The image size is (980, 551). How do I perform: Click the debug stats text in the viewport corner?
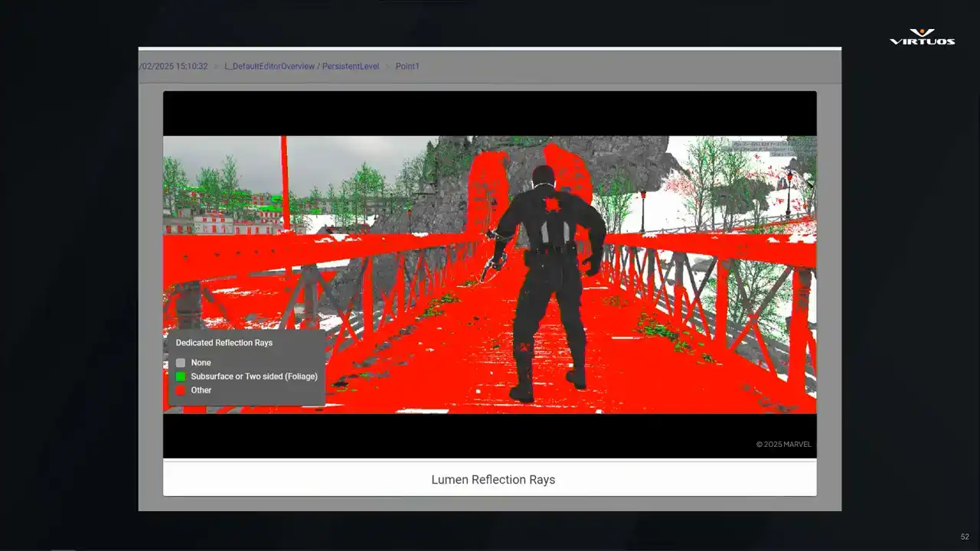[x=773, y=148]
